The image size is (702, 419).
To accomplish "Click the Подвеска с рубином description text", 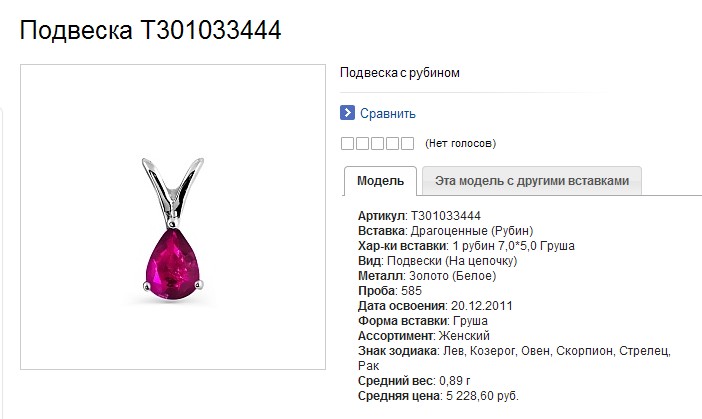I will coord(400,73).
